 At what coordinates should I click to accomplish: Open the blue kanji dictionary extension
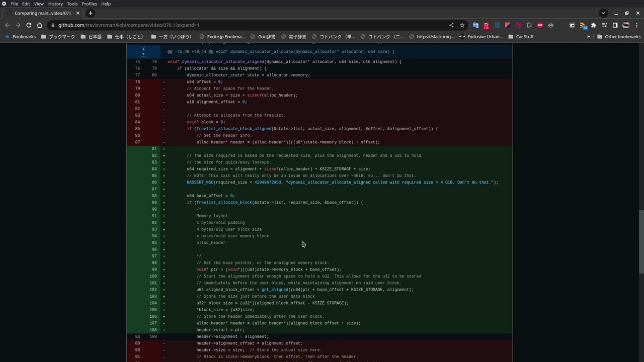(497, 25)
